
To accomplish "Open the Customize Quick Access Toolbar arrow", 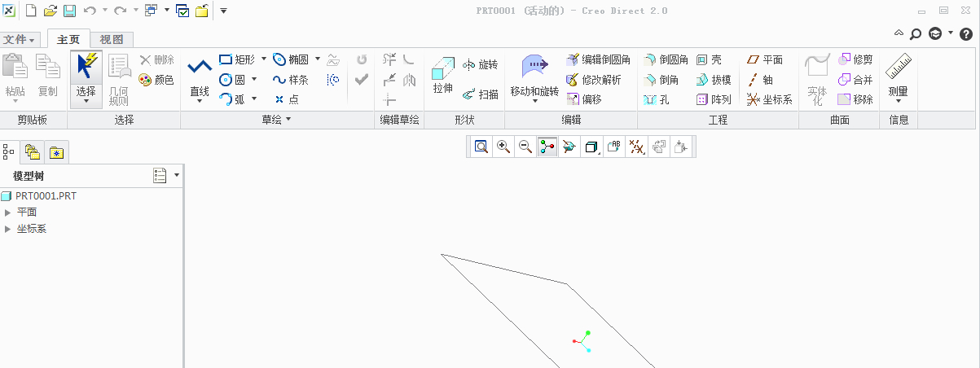I will coord(223,11).
